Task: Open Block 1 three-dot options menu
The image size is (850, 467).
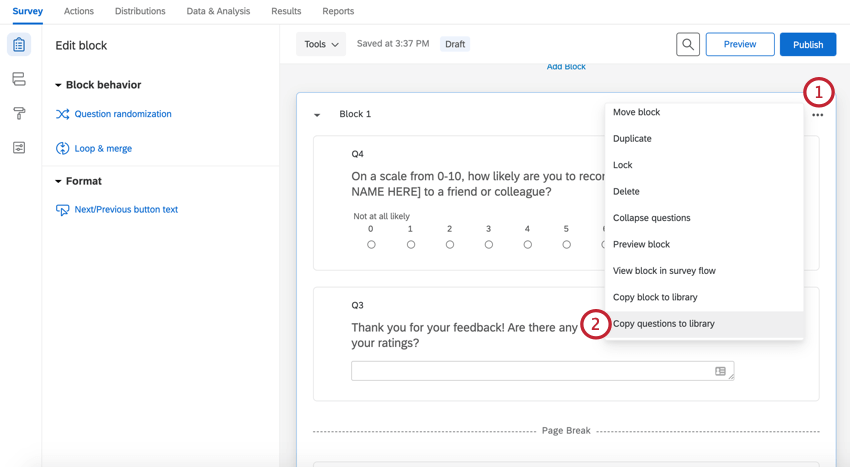Action: pyautogui.click(x=817, y=115)
